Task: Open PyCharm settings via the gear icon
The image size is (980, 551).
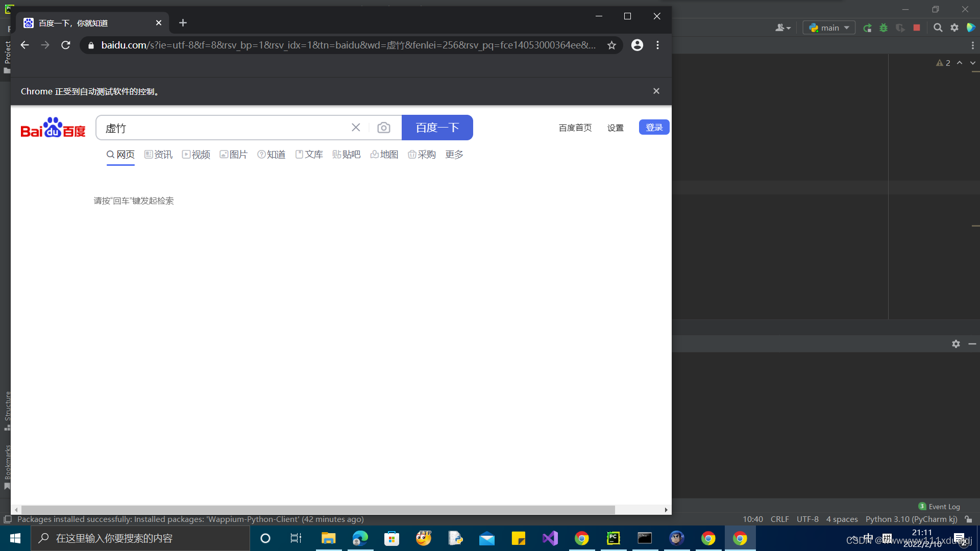Action: (x=954, y=28)
